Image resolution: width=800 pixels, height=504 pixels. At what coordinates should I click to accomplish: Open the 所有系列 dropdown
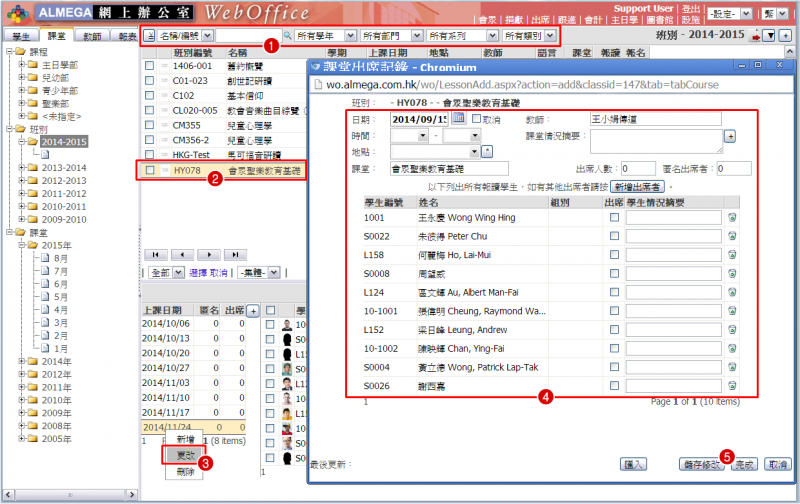[492, 36]
